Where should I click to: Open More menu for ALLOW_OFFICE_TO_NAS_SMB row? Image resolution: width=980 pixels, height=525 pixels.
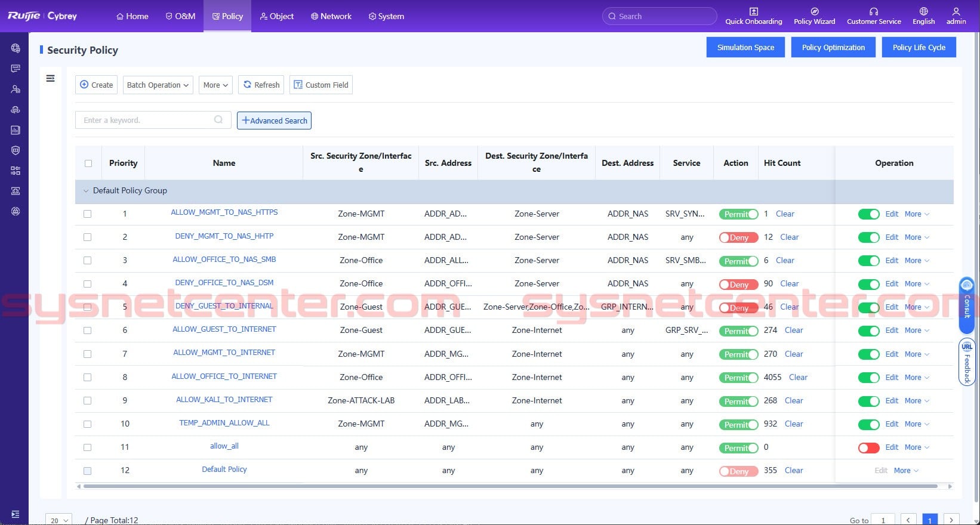point(917,260)
